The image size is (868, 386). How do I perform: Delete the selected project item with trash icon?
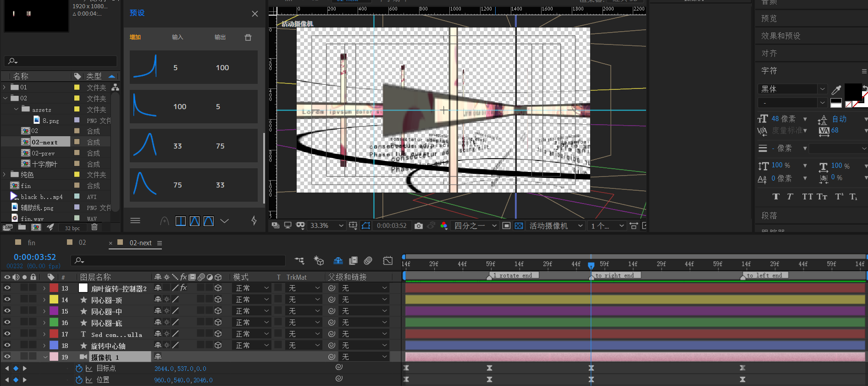(94, 227)
